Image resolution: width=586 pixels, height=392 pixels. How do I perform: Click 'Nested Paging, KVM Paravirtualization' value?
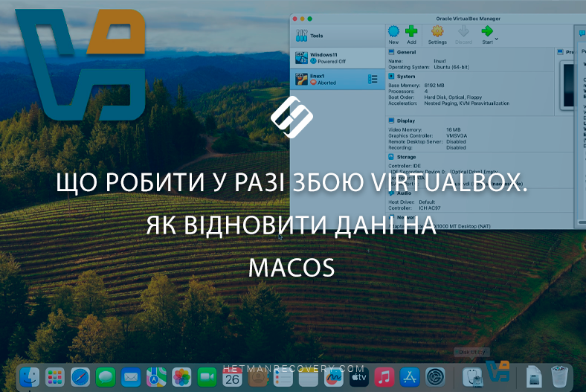point(466,103)
